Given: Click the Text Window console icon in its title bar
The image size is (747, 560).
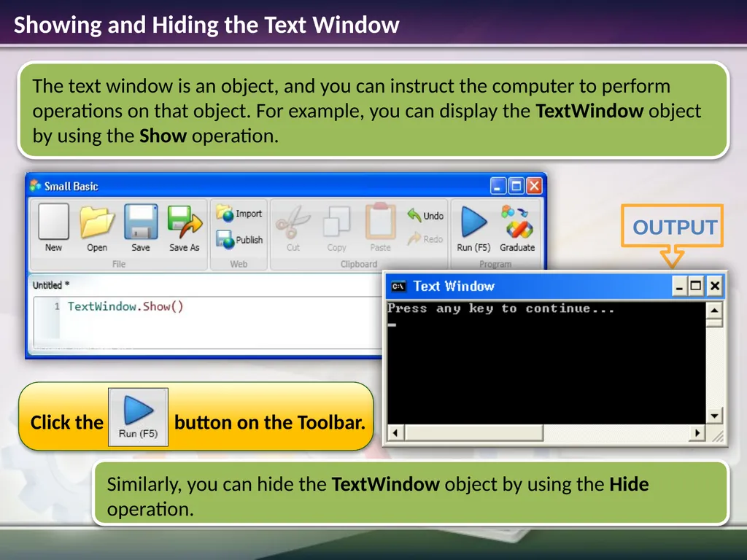Looking at the screenshot, I should [x=398, y=286].
